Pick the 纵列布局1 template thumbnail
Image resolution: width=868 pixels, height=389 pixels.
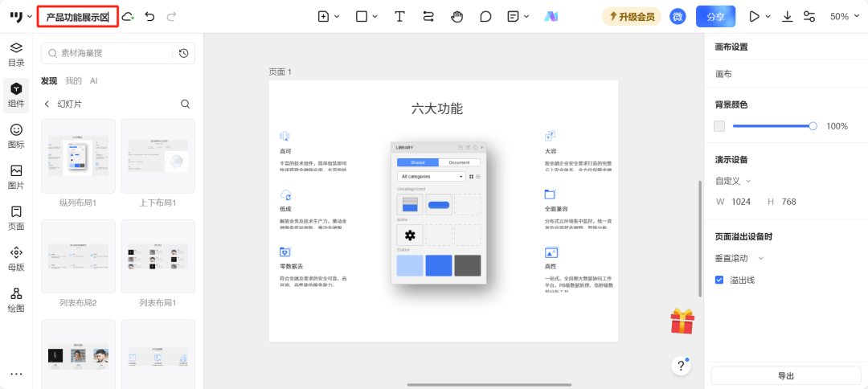(78, 156)
